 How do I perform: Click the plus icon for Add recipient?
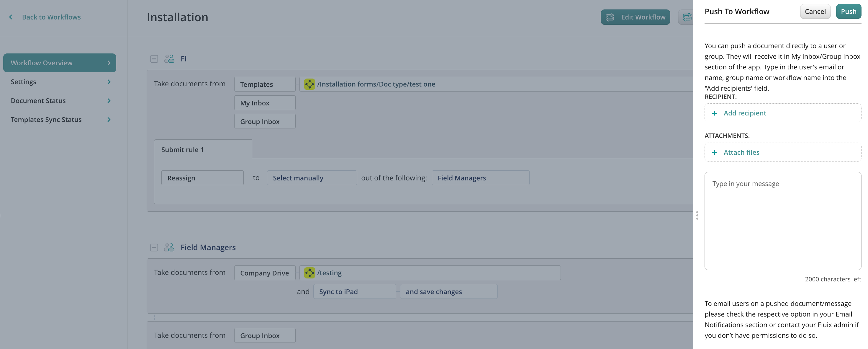click(x=714, y=113)
